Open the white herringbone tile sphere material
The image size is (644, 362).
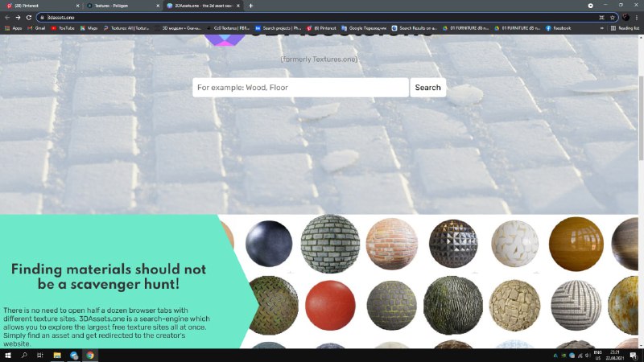point(576,306)
